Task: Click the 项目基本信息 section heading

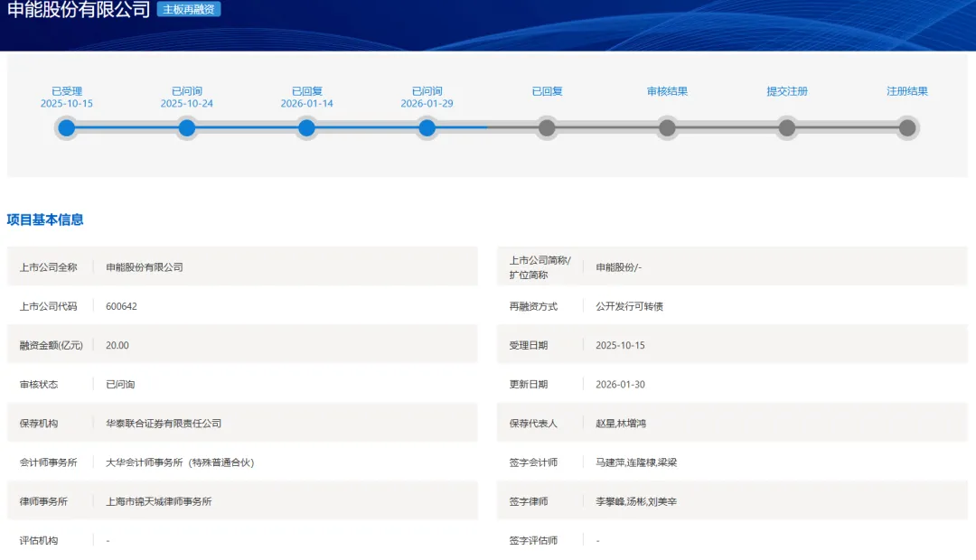Action: click(45, 219)
